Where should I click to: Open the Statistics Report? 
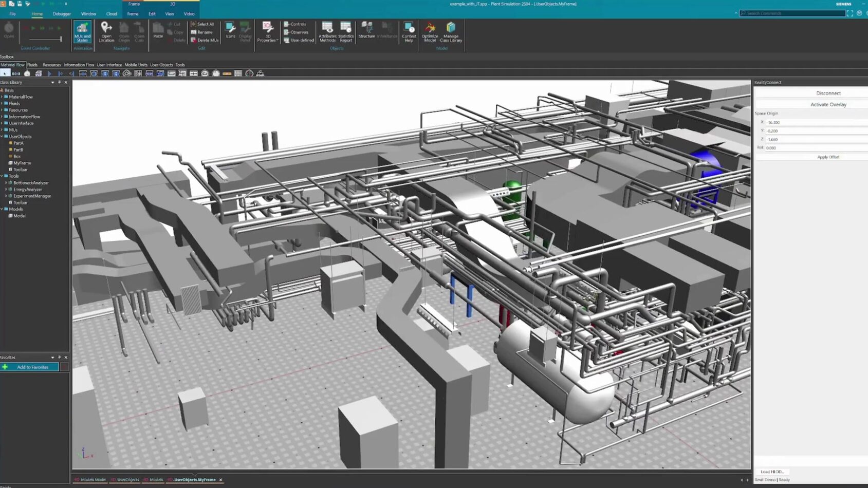tap(346, 32)
